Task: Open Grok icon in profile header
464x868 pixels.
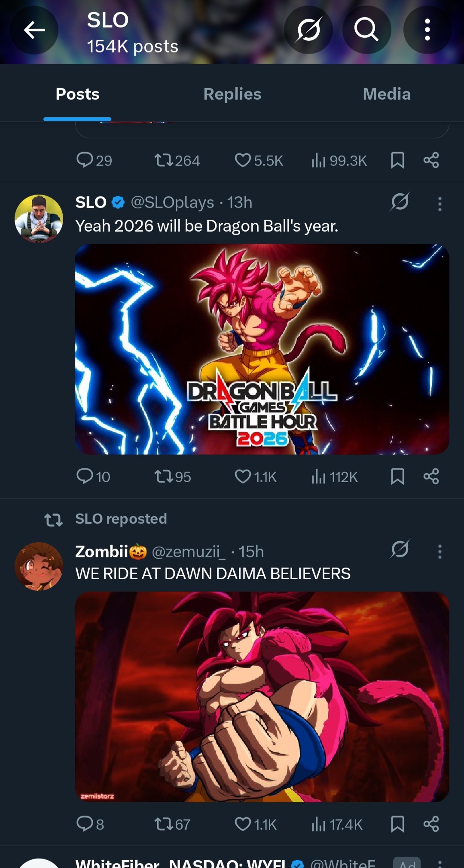Action: [308, 30]
